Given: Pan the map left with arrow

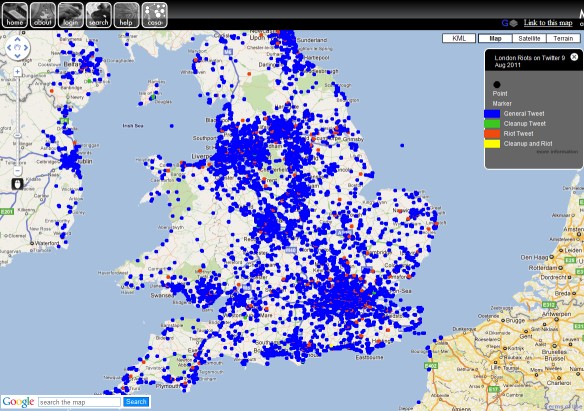Looking at the screenshot, I should 9,48.
